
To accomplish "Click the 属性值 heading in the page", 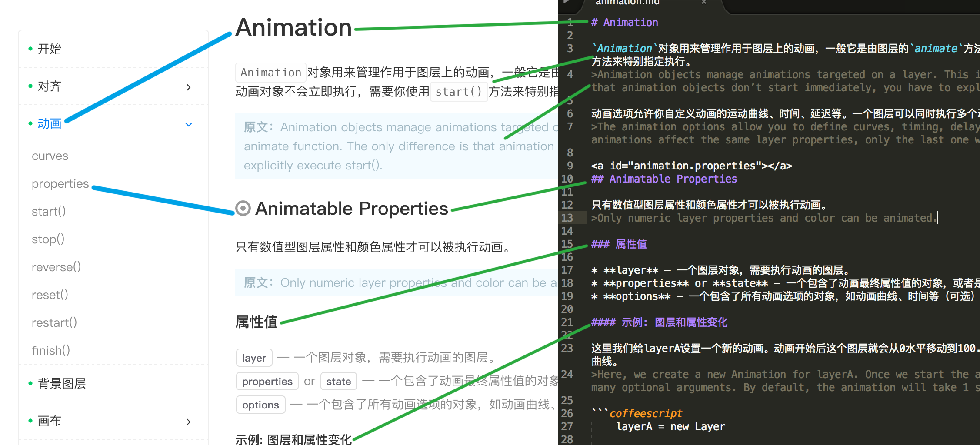I will coord(257,322).
